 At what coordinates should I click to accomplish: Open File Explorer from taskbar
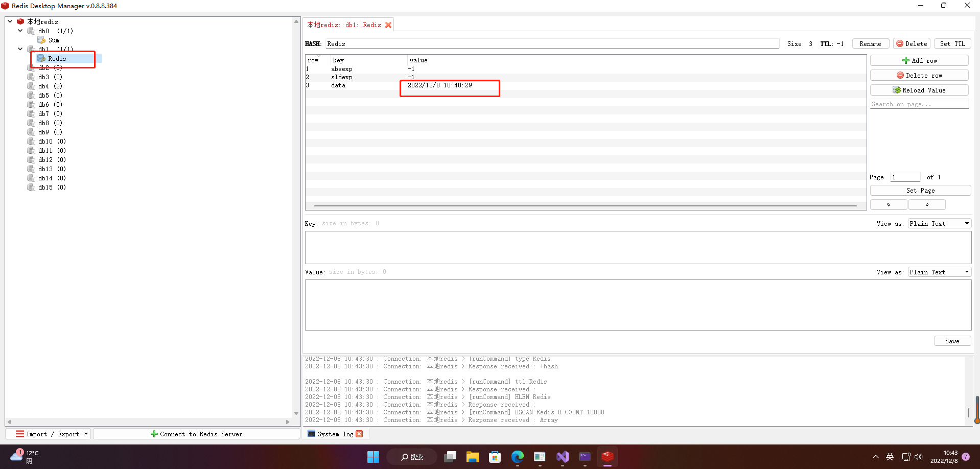(472, 457)
